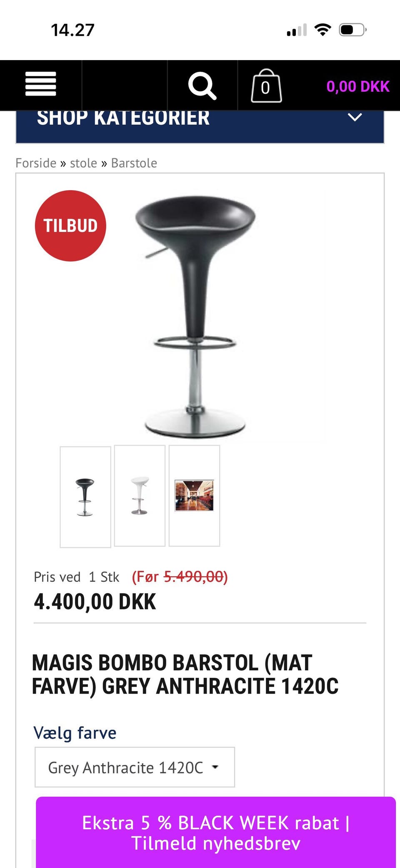Tap the cellular signal bars icon
Viewport: 400px width, 868px height.
pyautogui.click(x=297, y=30)
